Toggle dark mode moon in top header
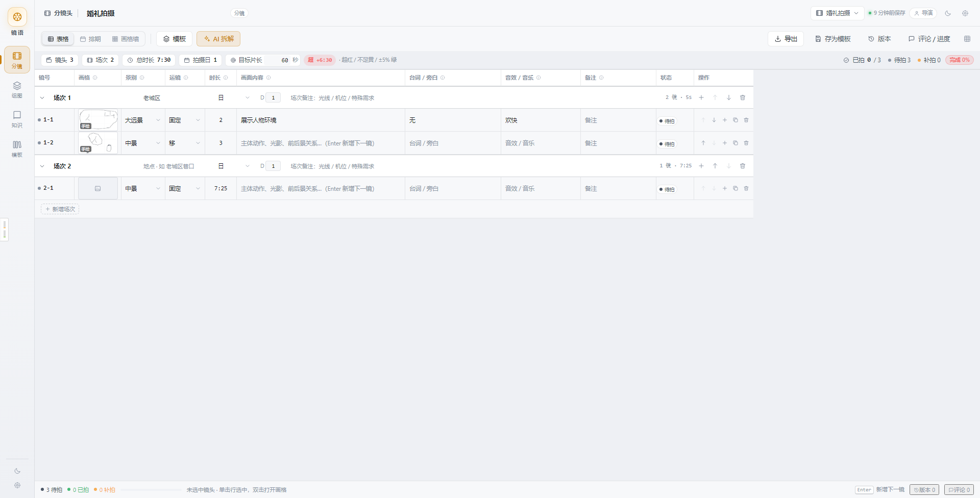The height and width of the screenshot is (498, 980). coord(948,13)
